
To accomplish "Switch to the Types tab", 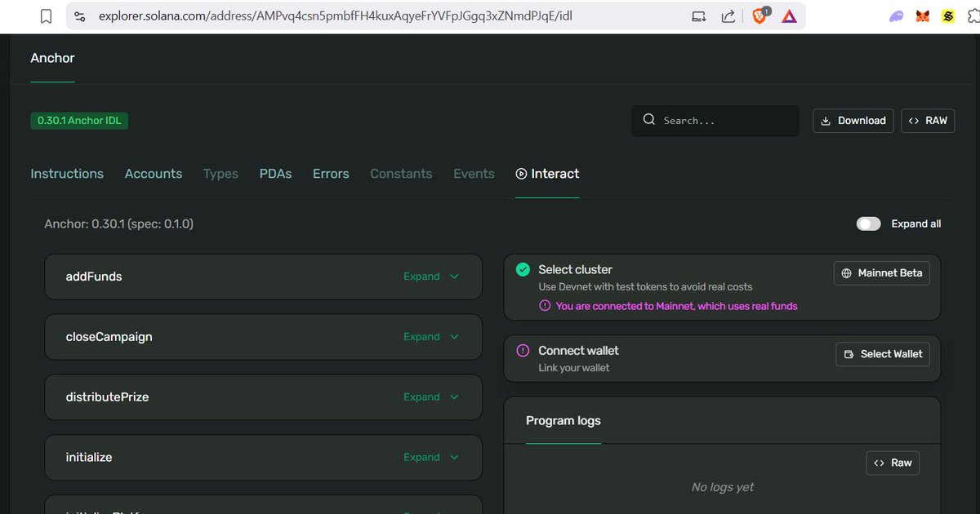I will click(x=220, y=174).
